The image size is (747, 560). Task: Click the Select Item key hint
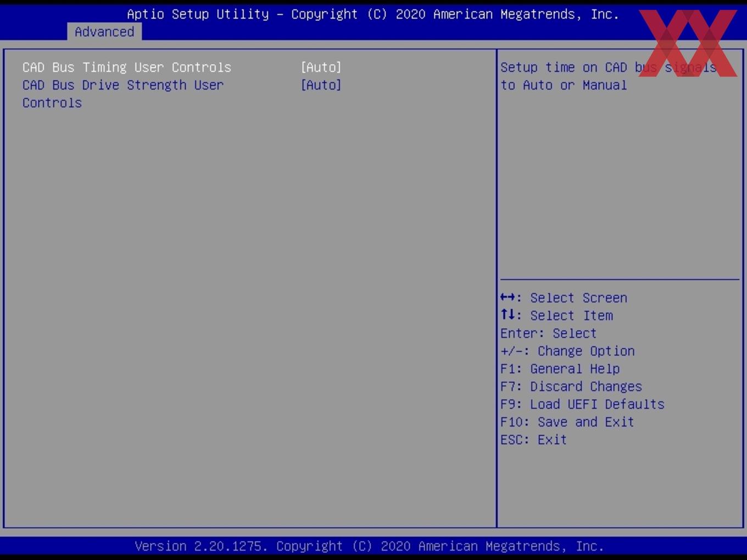click(556, 315)
